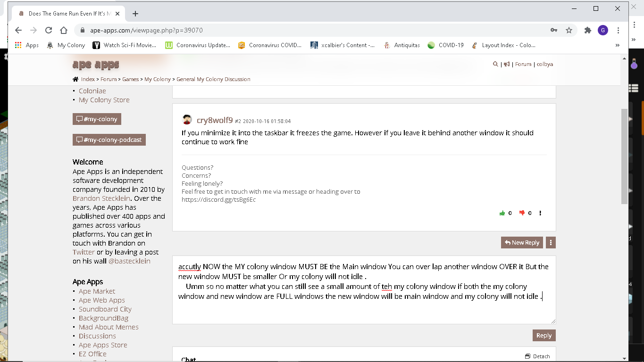Reload the page with the refresh icon

pos(49,30)
